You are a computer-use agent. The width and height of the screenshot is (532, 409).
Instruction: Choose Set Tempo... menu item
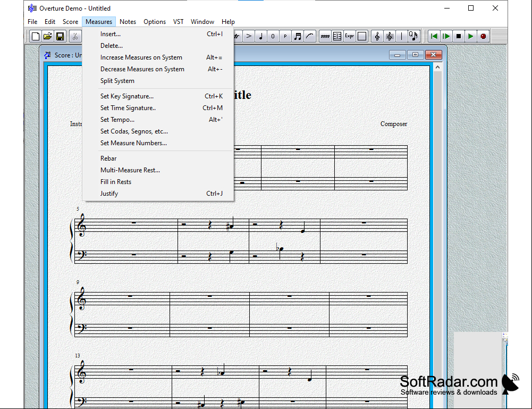[x=158, y=120]
